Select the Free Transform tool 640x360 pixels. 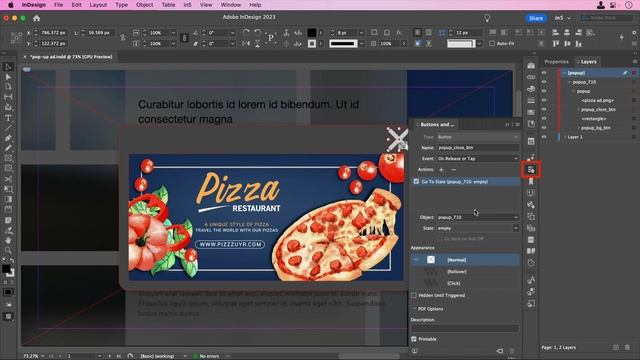pos(8,189)
